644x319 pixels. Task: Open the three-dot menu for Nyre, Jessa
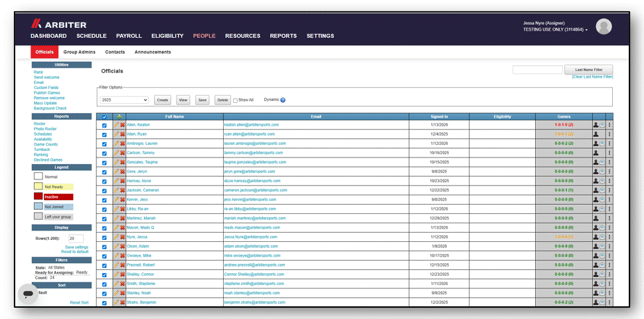pos(609,237)
